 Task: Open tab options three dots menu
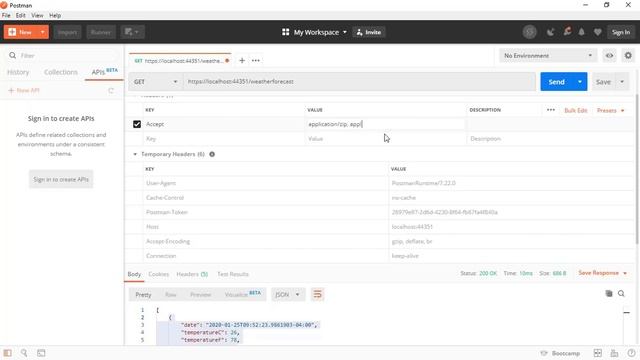[256, 60]
